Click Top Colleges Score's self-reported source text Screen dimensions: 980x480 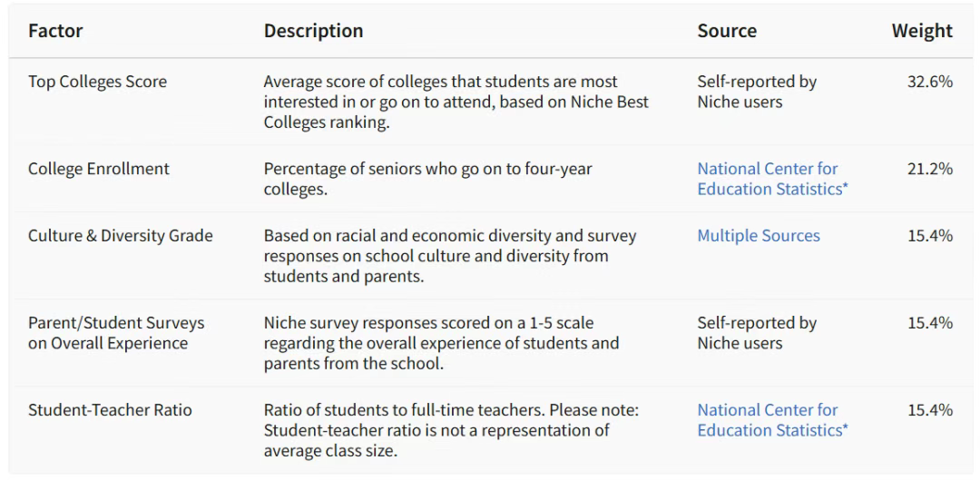click(757, 92)
